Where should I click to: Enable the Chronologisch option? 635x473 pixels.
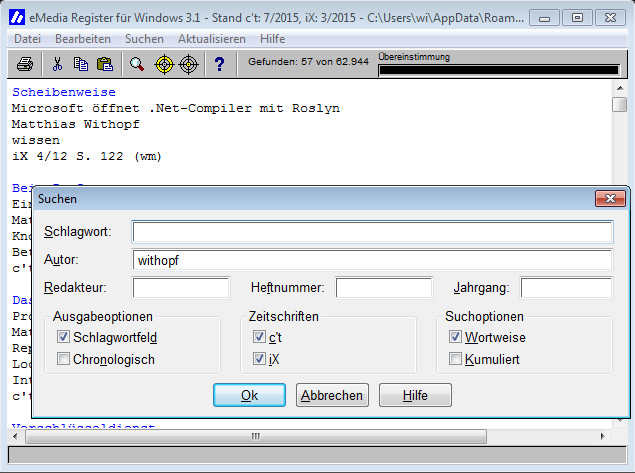(64, 359)
